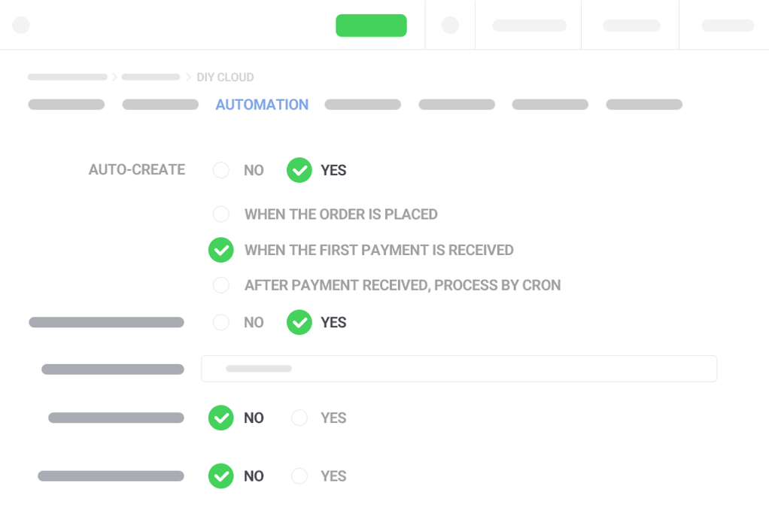Click the DIY Cloud breadcrumb
This screenshot has width=769, height=532.
coord(225,77)
